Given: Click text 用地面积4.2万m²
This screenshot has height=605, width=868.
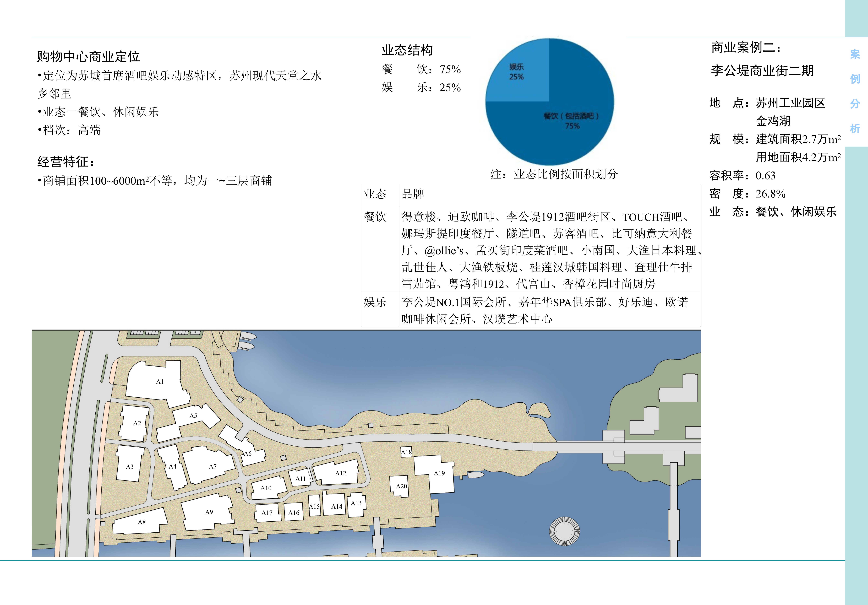Looking at the screenshot, I should [798, 157].
